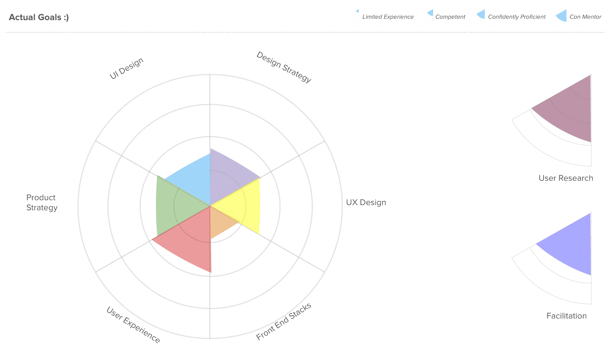612x364 pixels.
Task: Click the Can Mentor legend icon
Action: pyautogui.click(x=562, y=16)
